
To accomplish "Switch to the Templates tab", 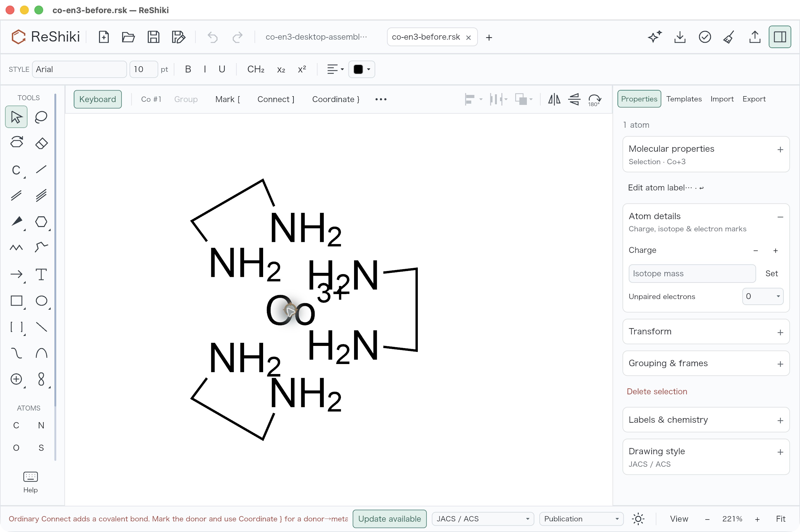I will tap(683, 99).
